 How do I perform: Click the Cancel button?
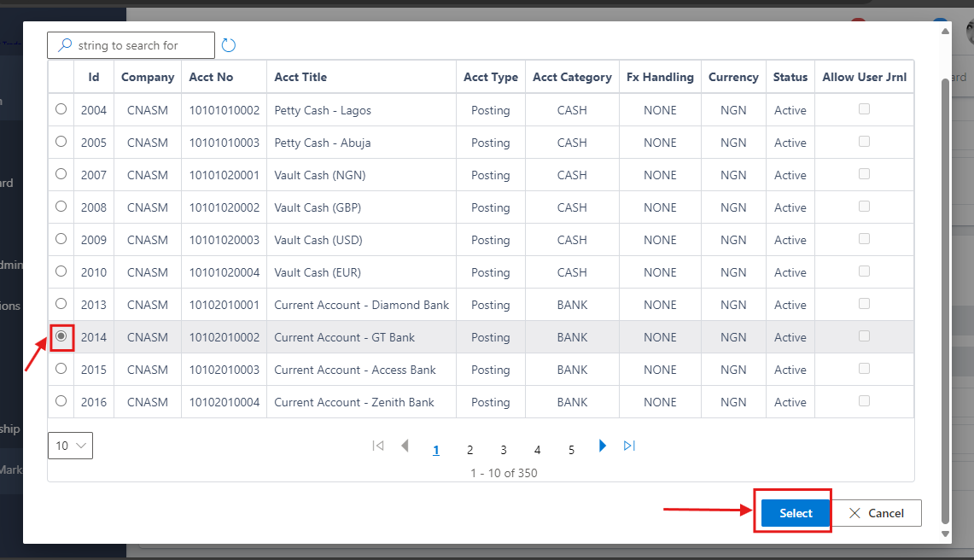[878, 513]
